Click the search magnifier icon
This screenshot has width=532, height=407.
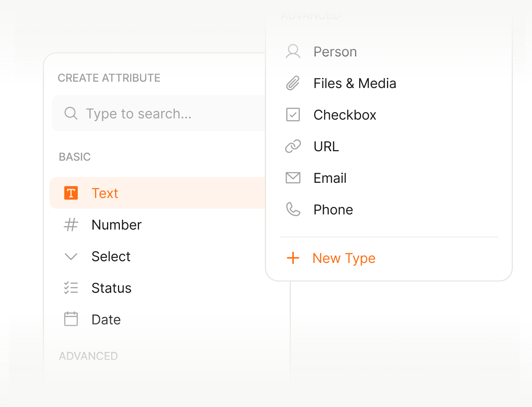(71, 113)
